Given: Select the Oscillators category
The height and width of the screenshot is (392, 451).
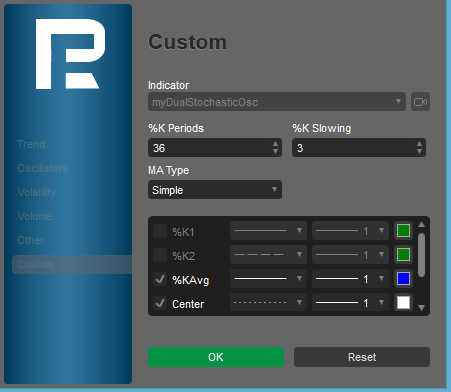Looking at the screenshot, I should tap(43, 168).
